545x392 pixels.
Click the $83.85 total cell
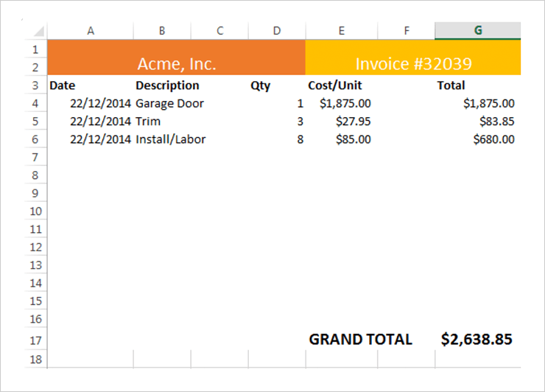pyautogui.click(x=478, y=122)
